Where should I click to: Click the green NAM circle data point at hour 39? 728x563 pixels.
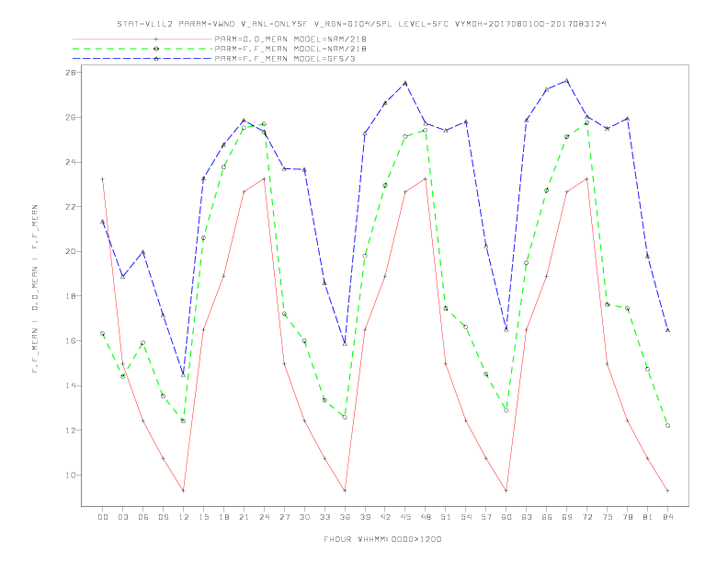(x=365, y=256)
